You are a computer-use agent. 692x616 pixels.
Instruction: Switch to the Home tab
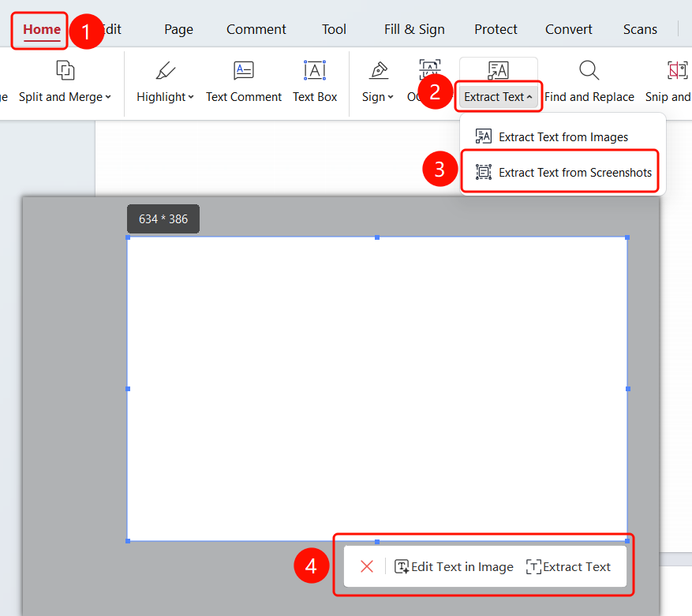(x=42, y=29)
